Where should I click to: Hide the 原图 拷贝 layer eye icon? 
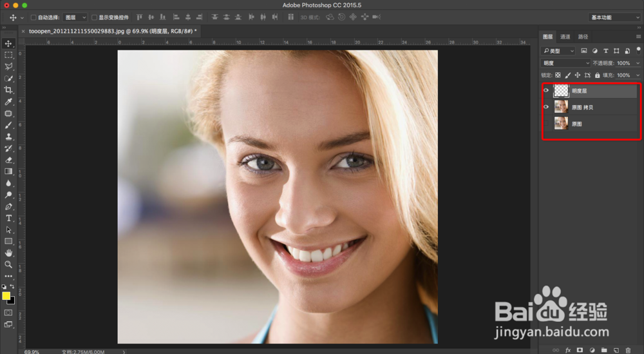point(546,107)
